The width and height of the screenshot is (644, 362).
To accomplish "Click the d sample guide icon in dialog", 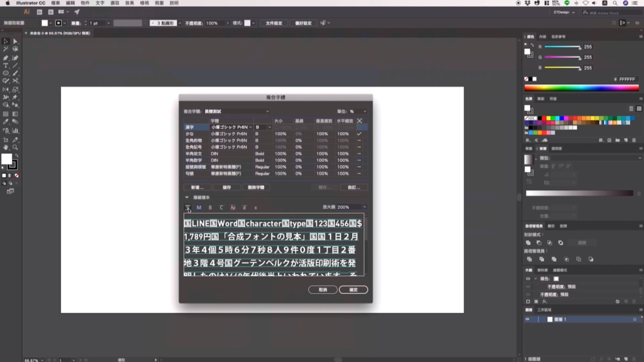I will coord(244,207).
